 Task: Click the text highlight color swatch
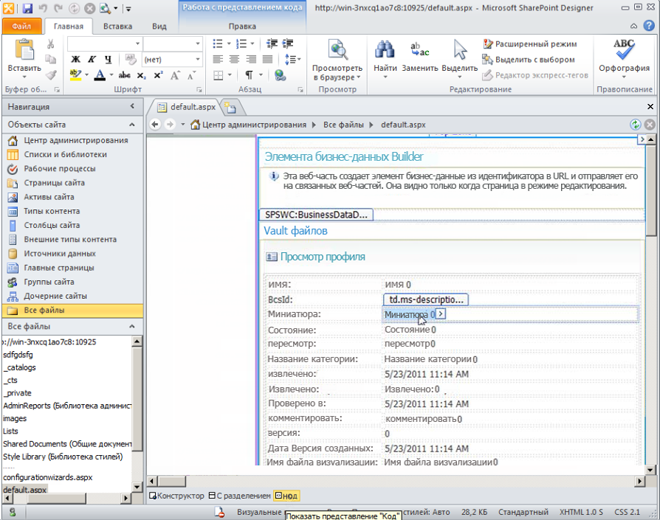pos(75,75)
